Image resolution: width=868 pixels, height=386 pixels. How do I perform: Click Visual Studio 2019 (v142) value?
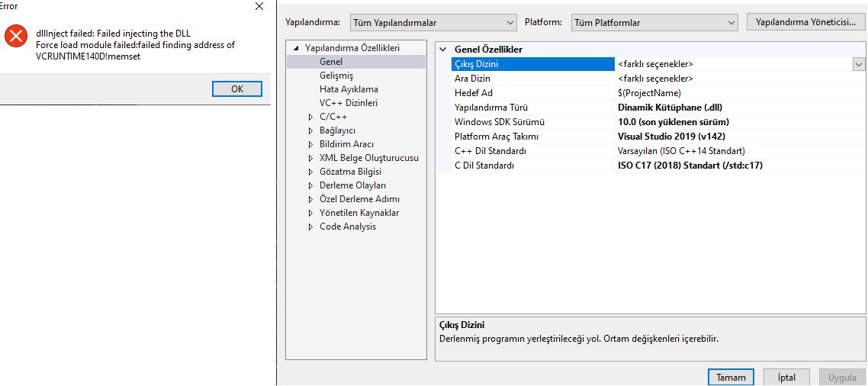pyautogui.click(x=671, y=137)
